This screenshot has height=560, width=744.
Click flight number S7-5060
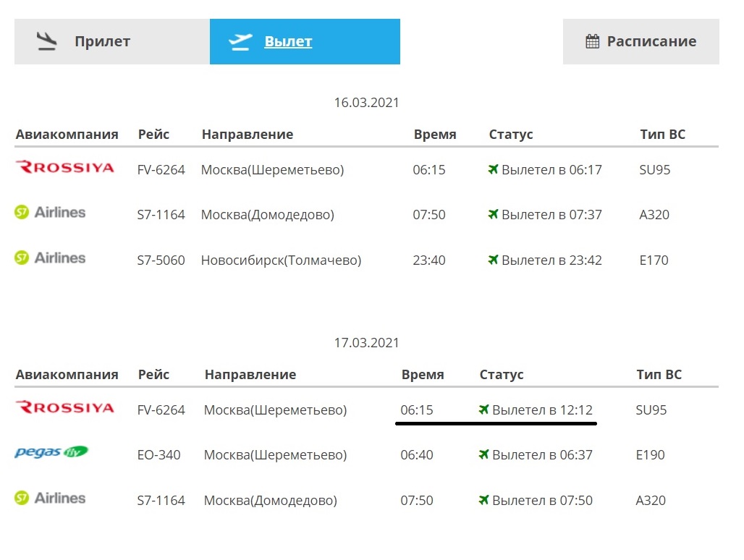coord(161,260)
